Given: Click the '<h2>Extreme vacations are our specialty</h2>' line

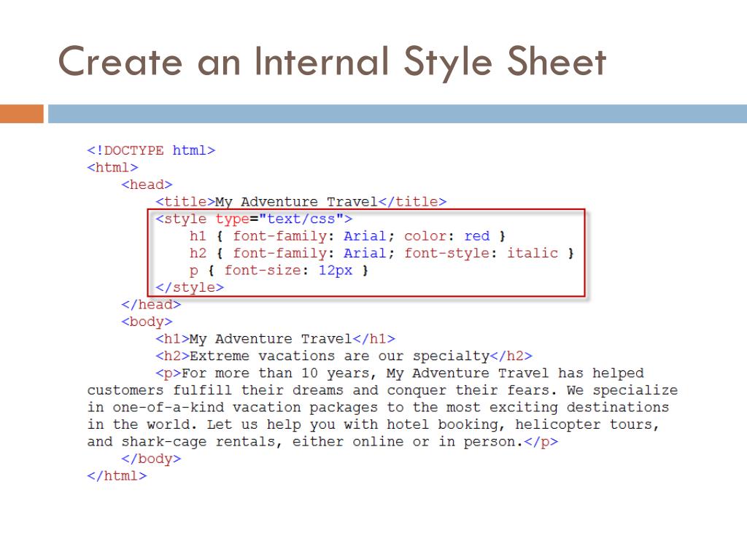Looking at the screenshot, I should [x=344, y=356].
